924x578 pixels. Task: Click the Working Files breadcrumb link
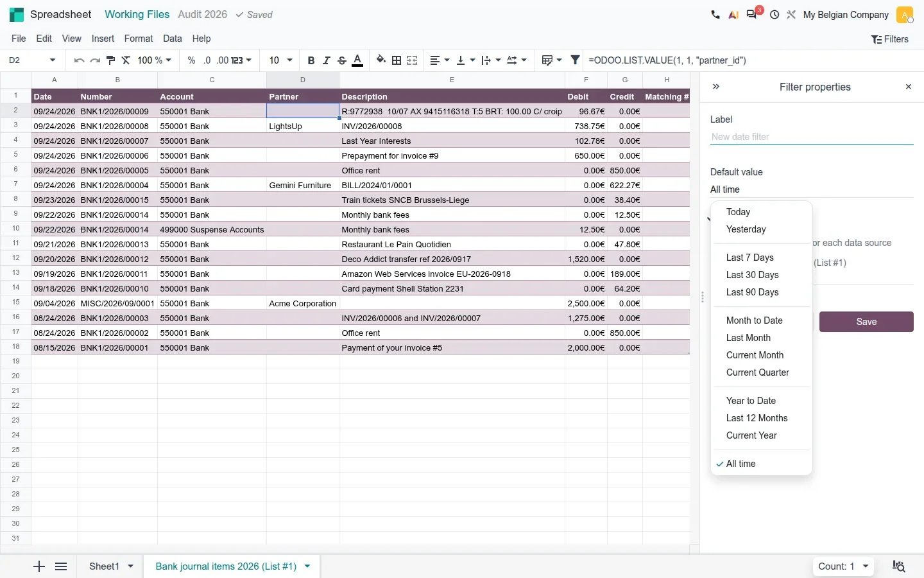click(137, 14)
